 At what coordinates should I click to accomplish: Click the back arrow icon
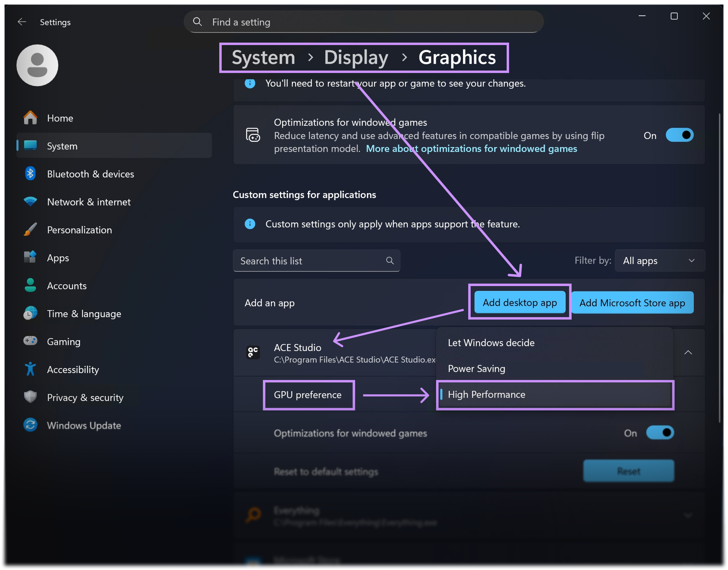tap(22, 22)
